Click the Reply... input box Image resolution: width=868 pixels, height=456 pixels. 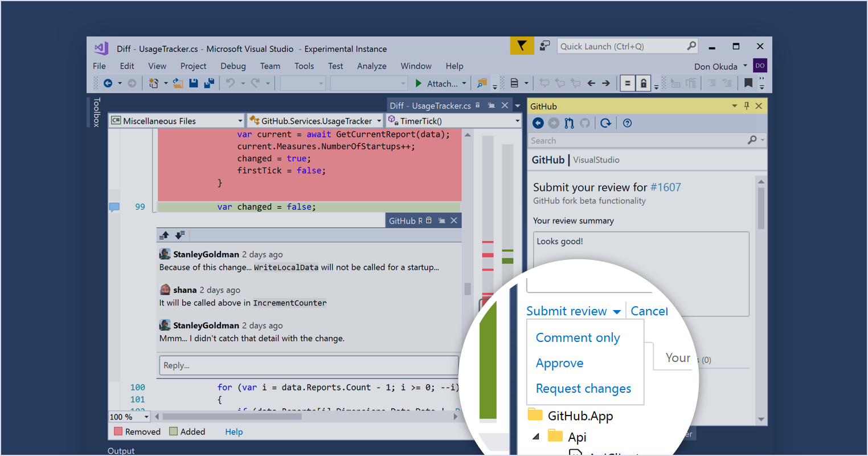pyautogui.click(x=309, y=365)
